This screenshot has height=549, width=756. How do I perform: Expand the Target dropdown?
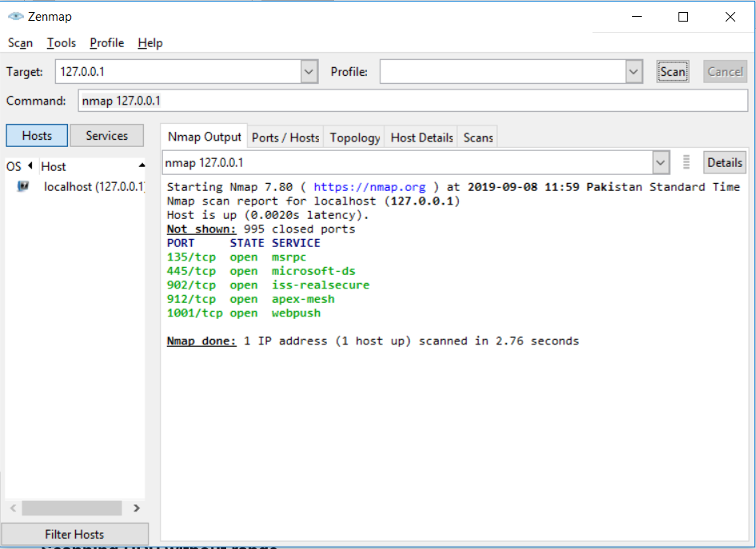(308, 71)
